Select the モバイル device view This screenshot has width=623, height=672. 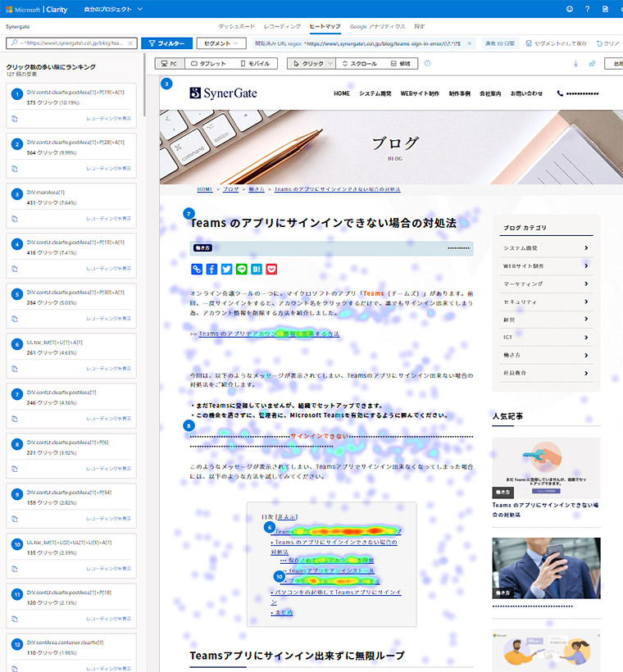[x=255, y=63]
